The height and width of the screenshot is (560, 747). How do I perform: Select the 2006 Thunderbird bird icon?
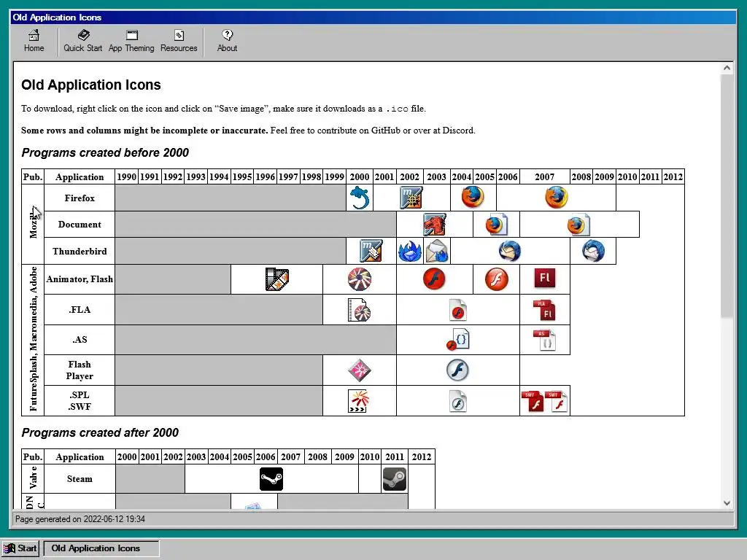(510, 251)
